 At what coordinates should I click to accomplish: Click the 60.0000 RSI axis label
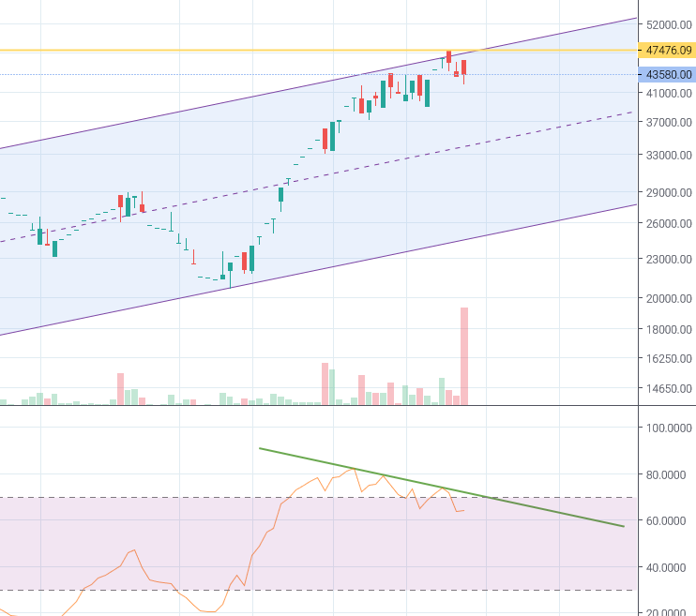pyautogui.click(x=666, y=520)
